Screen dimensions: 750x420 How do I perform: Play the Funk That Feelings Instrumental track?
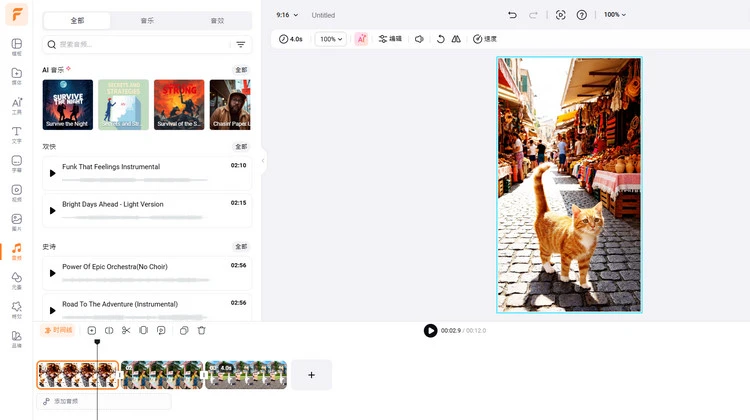[53, 173]
